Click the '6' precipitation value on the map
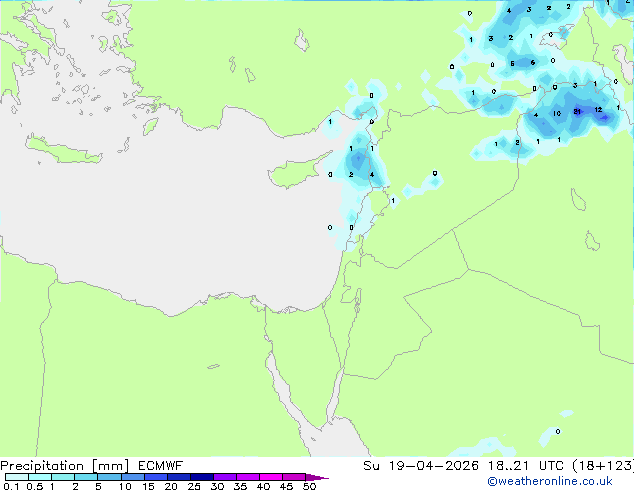This screenshot has width=634, height=490. pyautogui.click(x=533, y=62)
